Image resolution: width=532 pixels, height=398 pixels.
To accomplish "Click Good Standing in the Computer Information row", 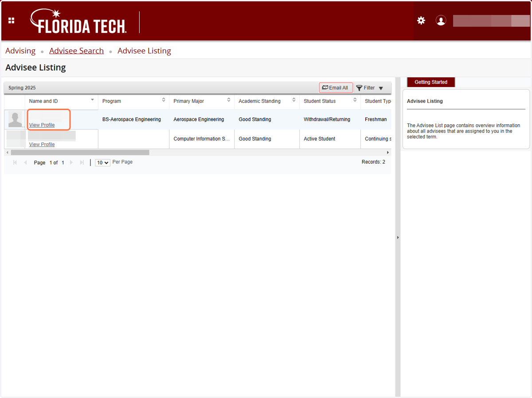I will 255,139.
